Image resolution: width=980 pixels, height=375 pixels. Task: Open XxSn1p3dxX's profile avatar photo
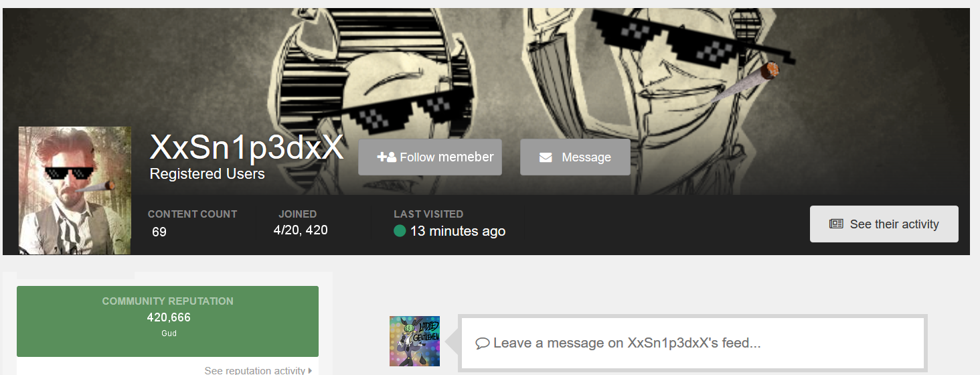tap(74, 190)
